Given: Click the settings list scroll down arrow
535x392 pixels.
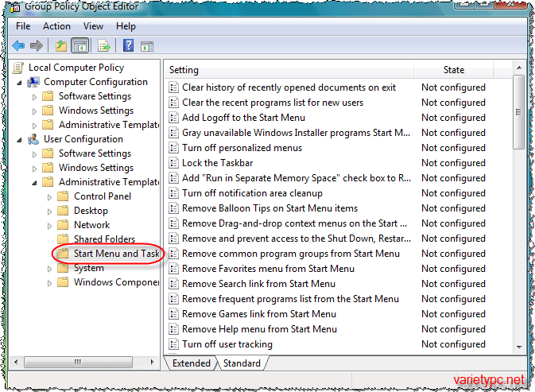Looking at the screenshot, I should 519,347.
